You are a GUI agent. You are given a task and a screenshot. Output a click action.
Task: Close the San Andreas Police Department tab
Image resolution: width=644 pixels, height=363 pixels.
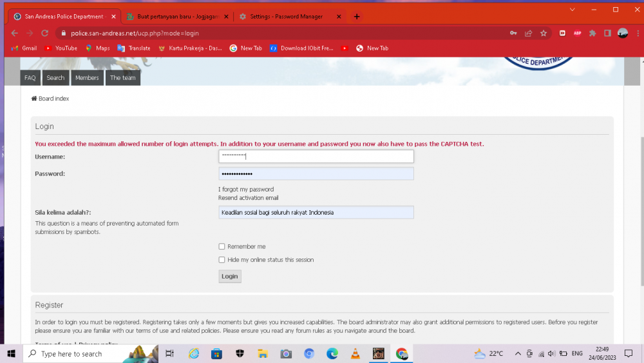click(113, 17)
